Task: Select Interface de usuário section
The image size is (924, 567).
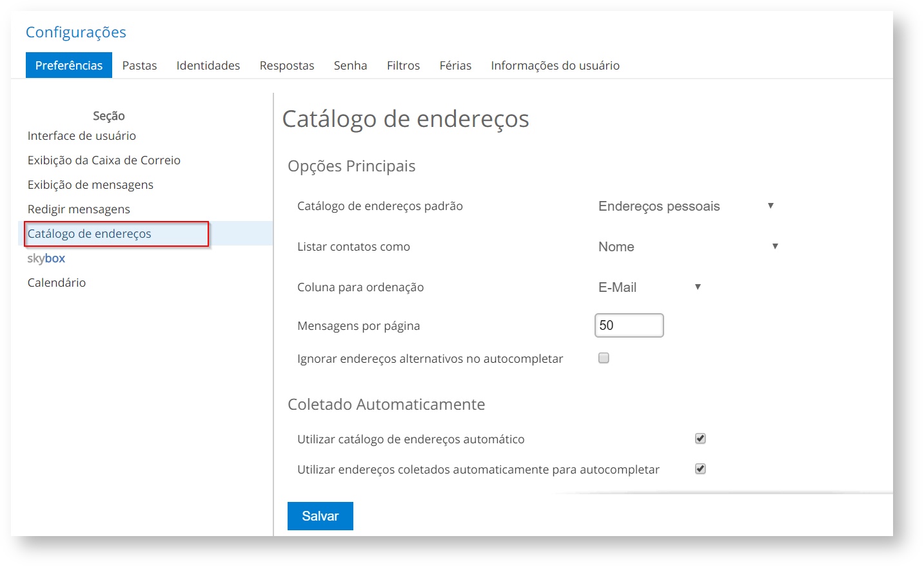Action: 82,136
